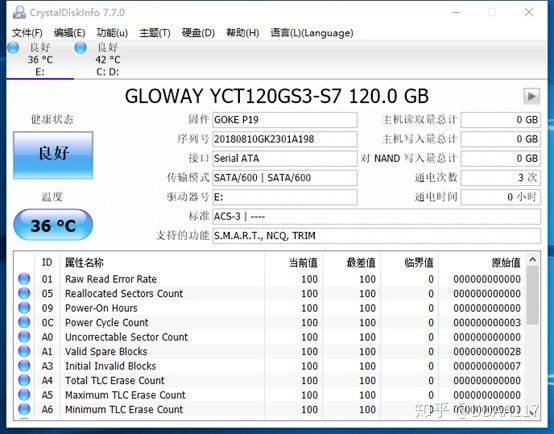This screenshot has height=434, width=554.
Task: Select the Maximum TLC Erase Count row name
Action: point(125,395)
